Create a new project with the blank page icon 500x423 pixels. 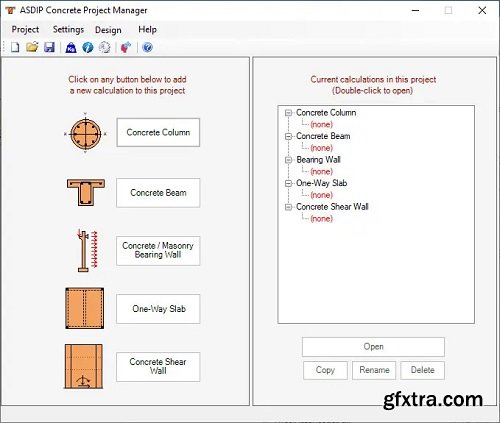[x=15, y=47]
